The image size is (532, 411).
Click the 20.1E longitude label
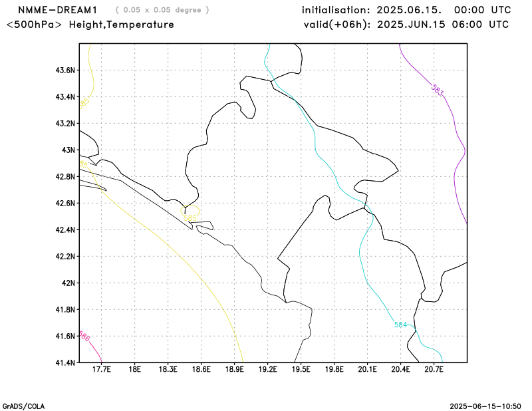coord(368,369)
